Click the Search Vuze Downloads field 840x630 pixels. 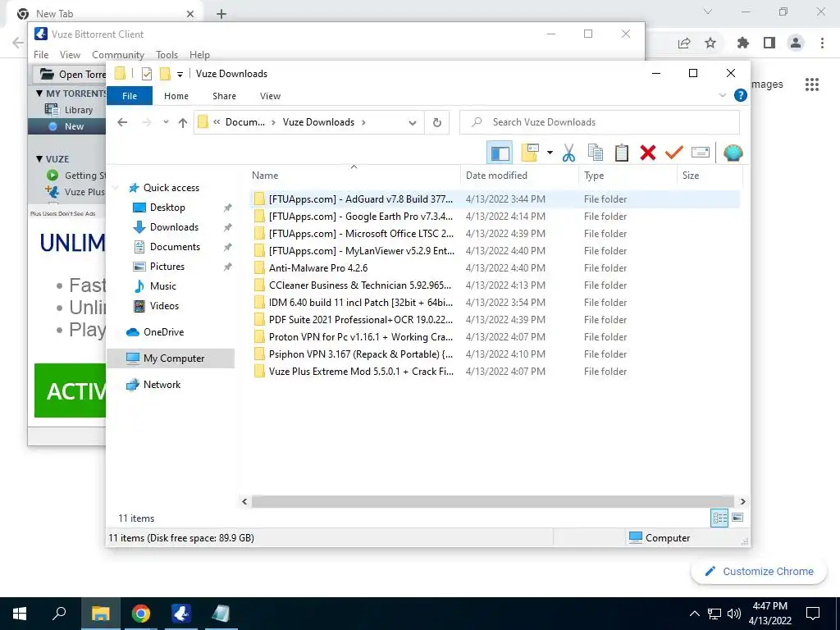[x=600, y=122]
